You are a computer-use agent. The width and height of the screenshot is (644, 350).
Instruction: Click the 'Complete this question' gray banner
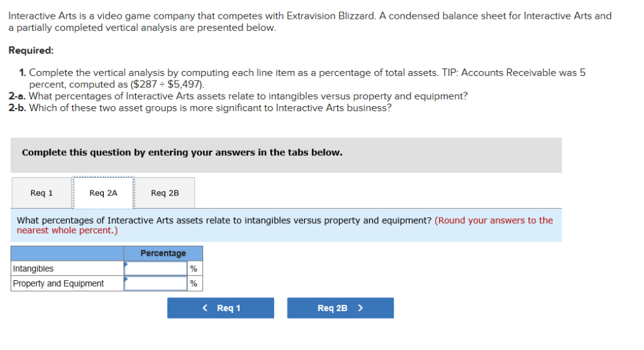[x=286, y=155]
